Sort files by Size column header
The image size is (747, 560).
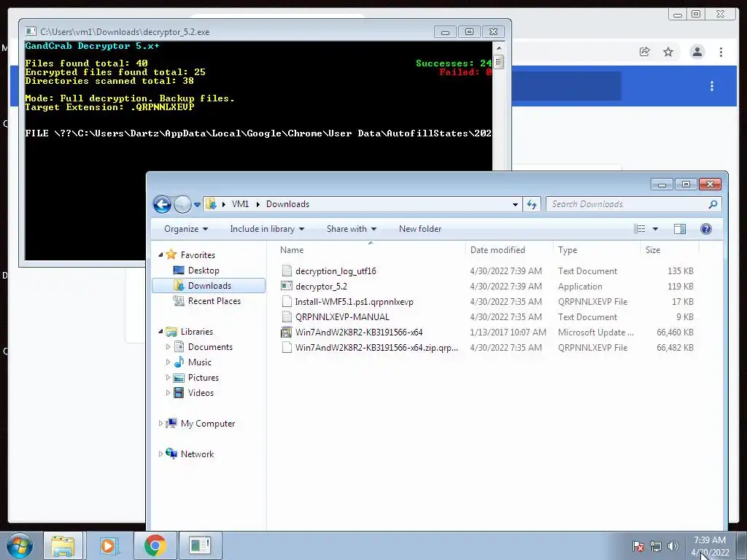(653, 250)
